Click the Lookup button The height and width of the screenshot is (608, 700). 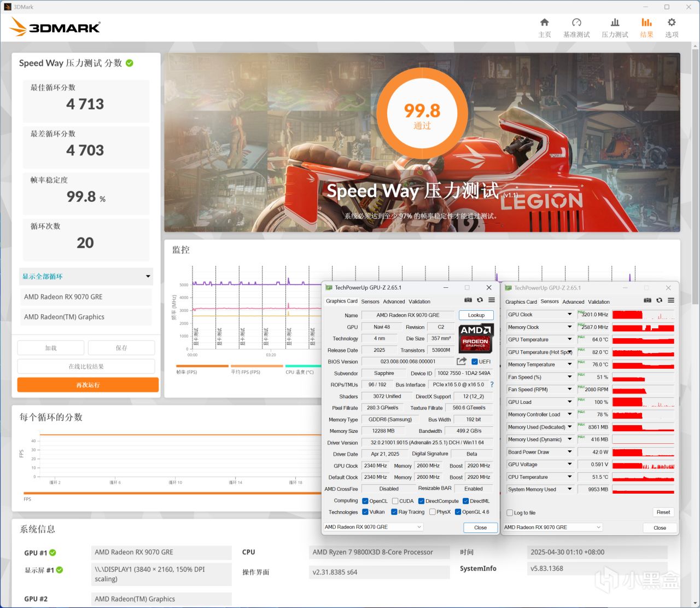pyautogui.click(x=476, y=315)
